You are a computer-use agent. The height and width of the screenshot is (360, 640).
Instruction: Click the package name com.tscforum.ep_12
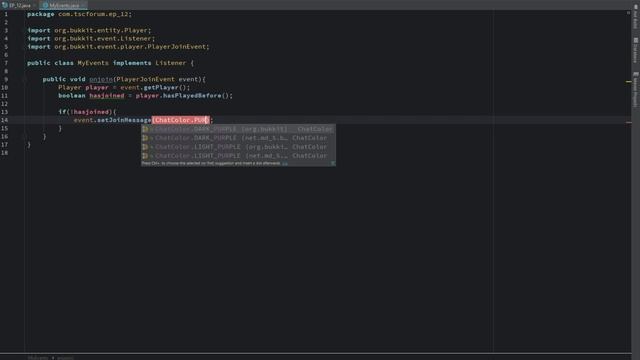93,14
